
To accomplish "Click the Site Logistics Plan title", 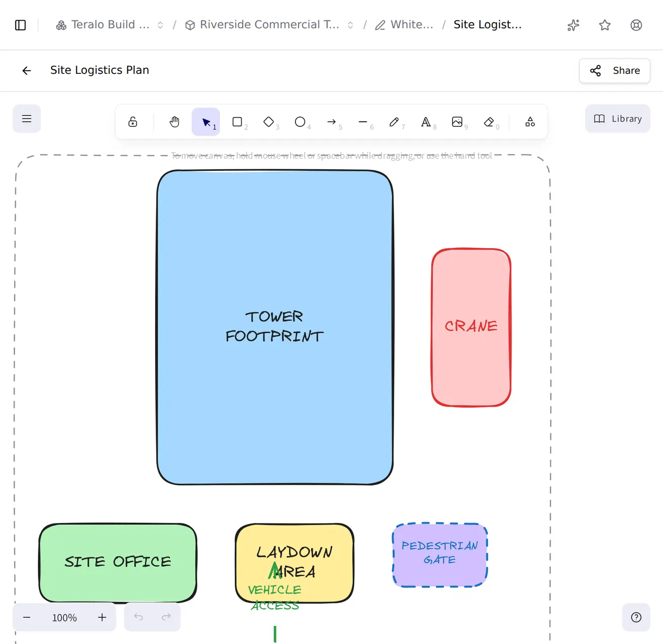I will pyautogui.click(x=100, y=70).
